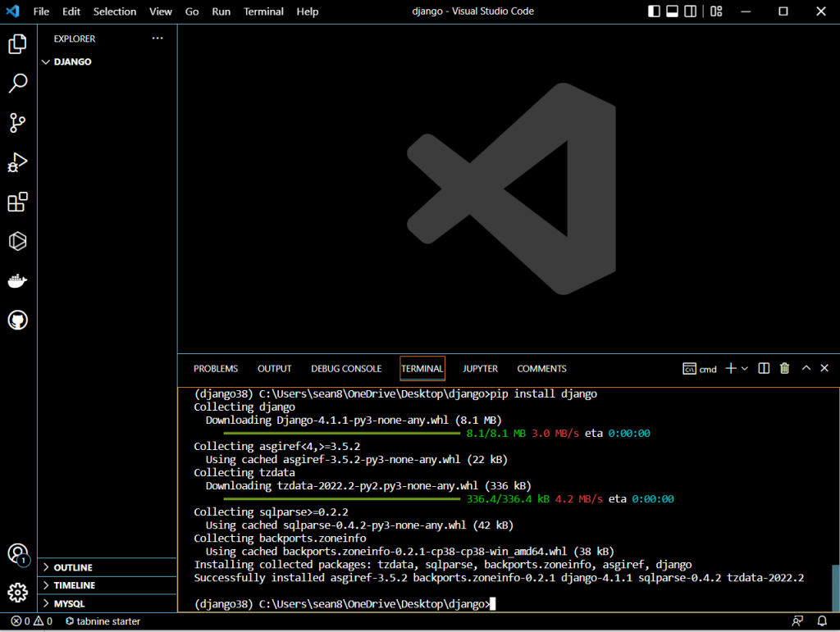Screen dimensions: 840x632
Task: Split the terminal
Action: click(764, 369)
